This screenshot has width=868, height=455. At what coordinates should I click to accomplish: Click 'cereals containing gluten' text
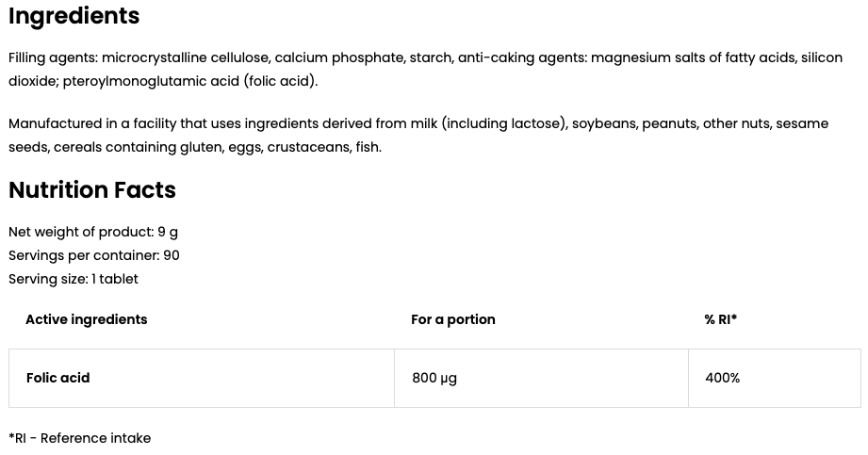coord(139,147)
